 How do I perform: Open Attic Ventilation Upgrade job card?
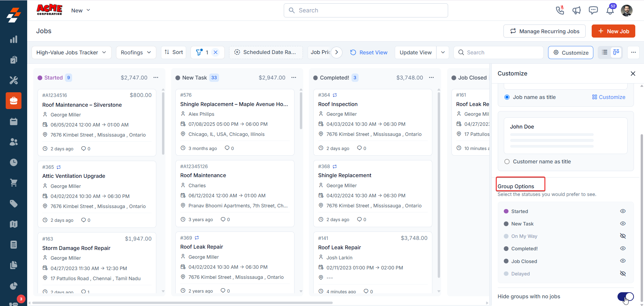97,194
